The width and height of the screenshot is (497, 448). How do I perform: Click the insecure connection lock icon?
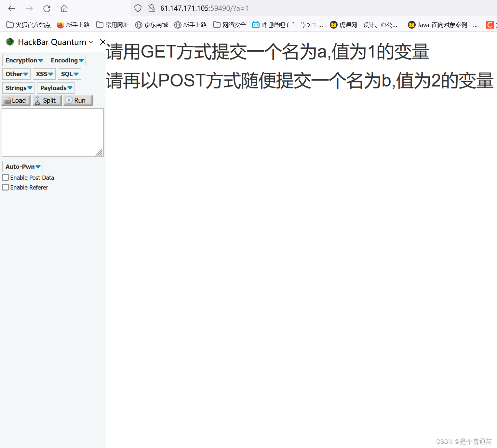152,8
